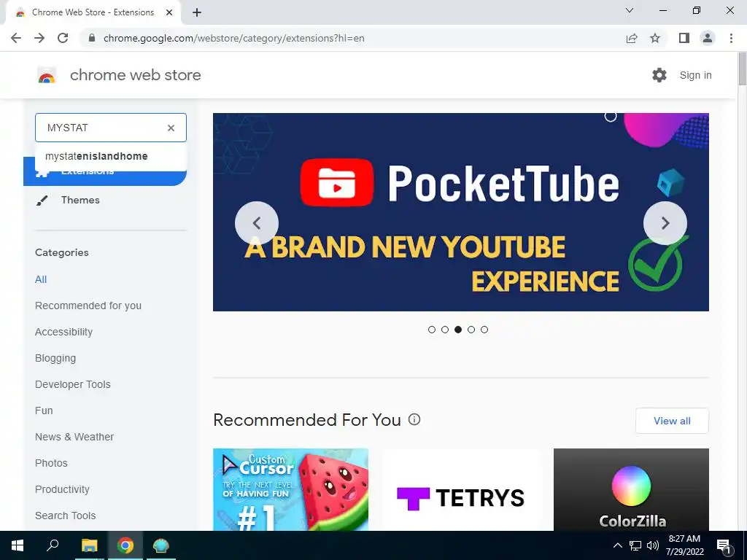Show the previous carousel banner
This screenshot has width=747, height=560.
pyautogui.click(x=257, y=223)
